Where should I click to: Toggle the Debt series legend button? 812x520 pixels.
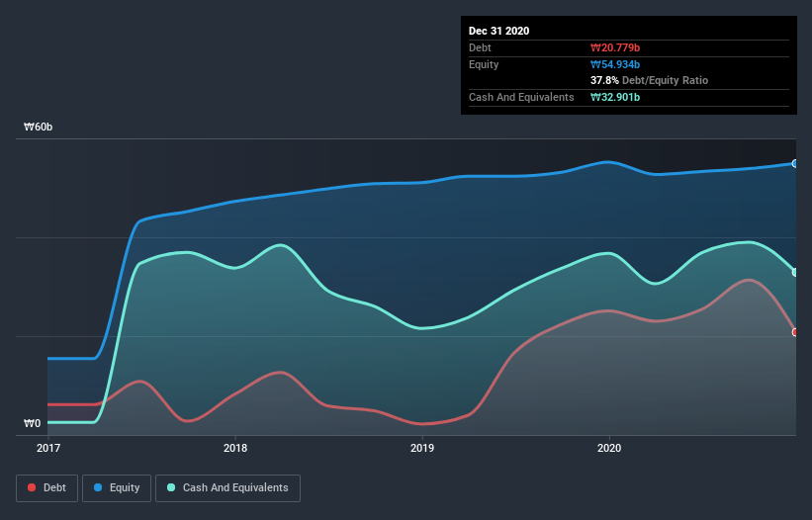[46, 488]
